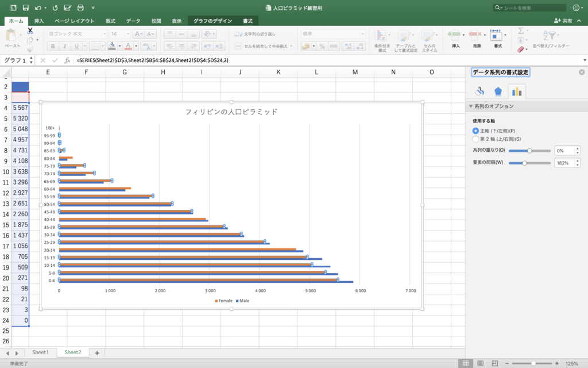
Task: Close the format data series pane
Action: click(x=582, y=72)
